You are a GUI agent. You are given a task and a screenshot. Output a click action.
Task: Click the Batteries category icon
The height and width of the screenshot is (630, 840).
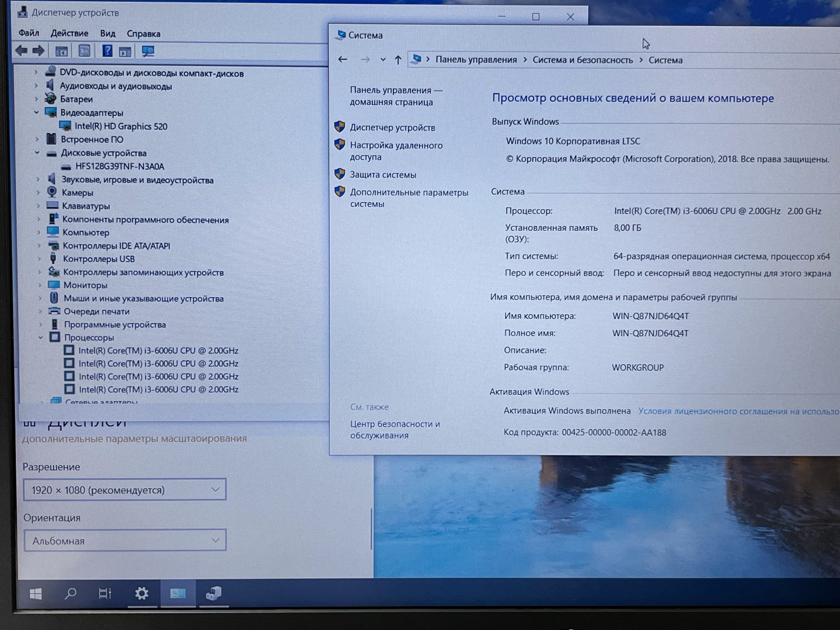click(50, 99)
